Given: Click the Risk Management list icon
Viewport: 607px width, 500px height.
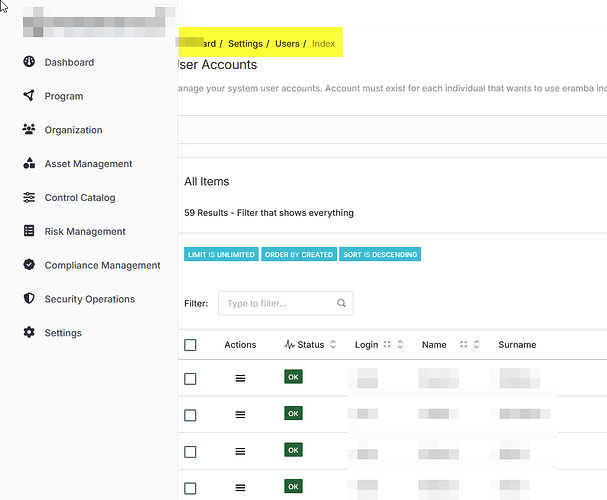Looking at the screenshot, I should point(28,231).
